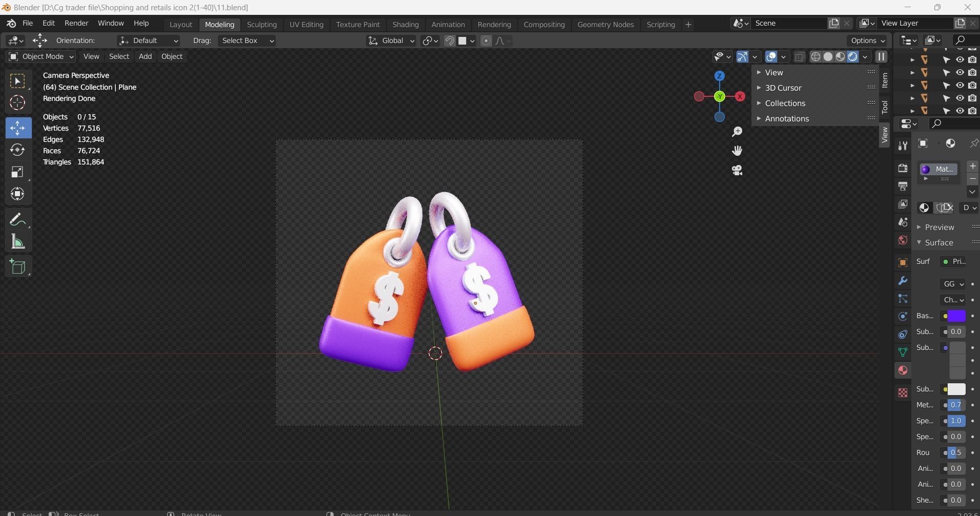
Task: Open the Object properties orange square tab
Action: pos(903,262)
